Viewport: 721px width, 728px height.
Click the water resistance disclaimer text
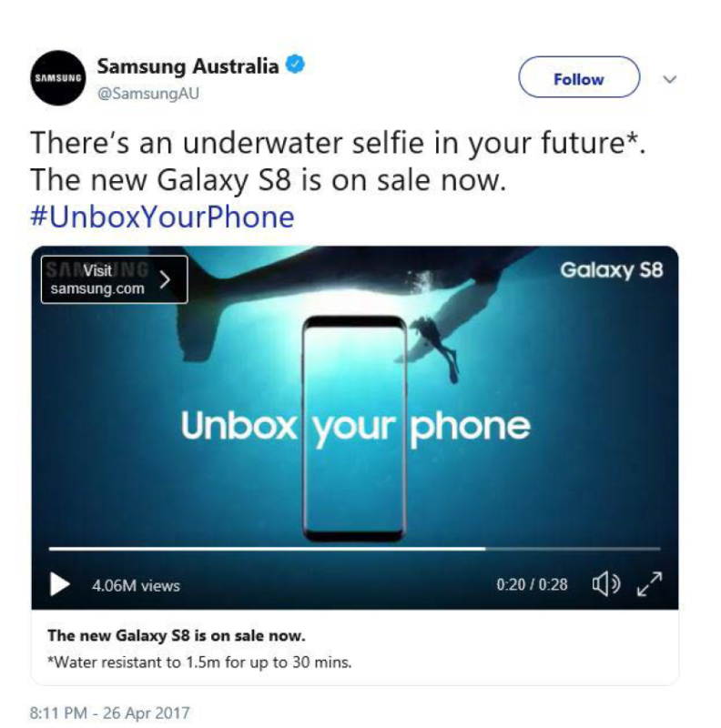coord(199,662)
